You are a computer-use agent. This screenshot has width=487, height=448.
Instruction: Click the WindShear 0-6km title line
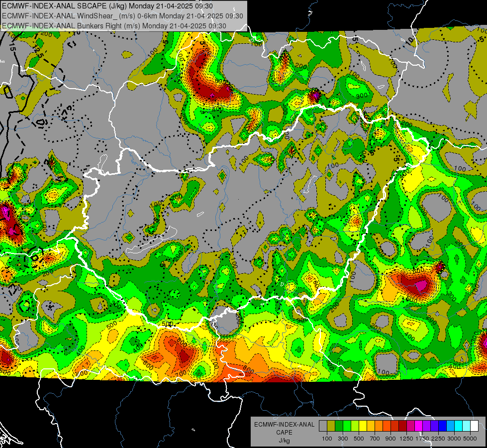click(122, 16)
